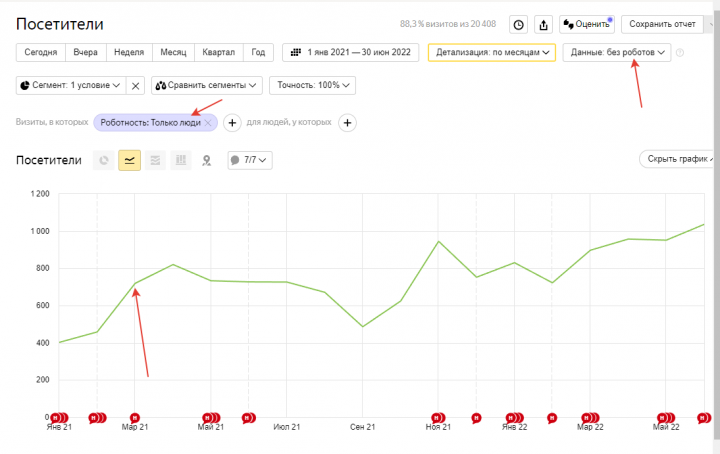Click note markers at Мар 22

pyautogui.click(x=590, y=418)
